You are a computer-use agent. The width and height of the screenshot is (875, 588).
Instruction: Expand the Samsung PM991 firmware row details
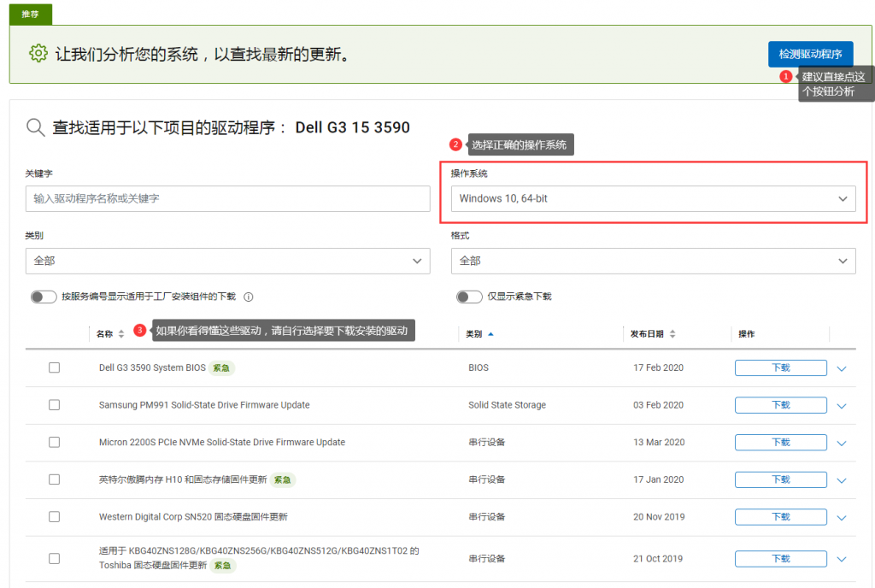point(842,406)
